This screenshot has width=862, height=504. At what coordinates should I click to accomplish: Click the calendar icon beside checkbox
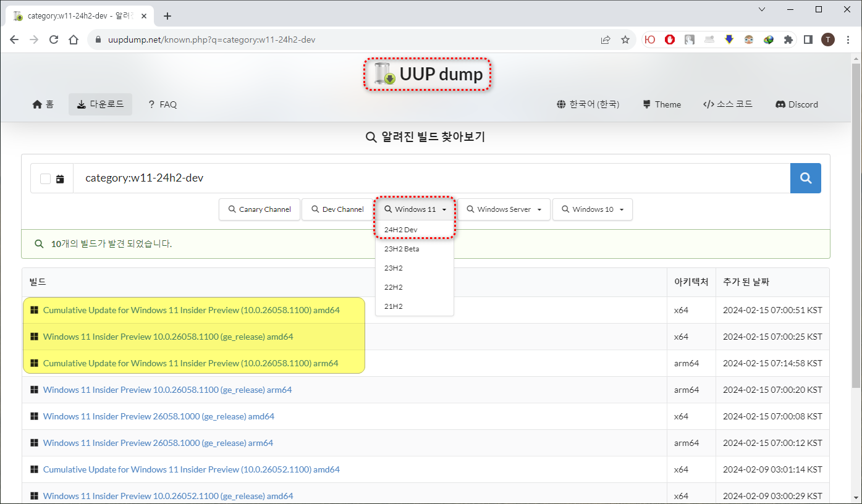(x=60, y=179)
